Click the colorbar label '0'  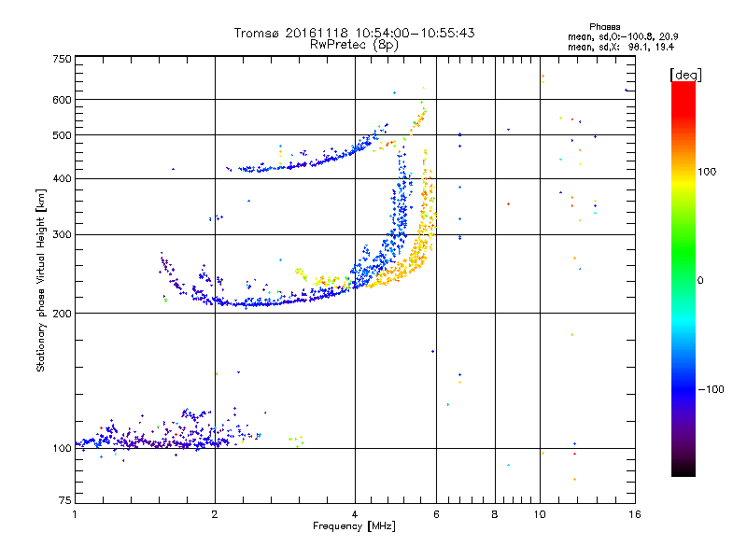[x=700, y=281]
